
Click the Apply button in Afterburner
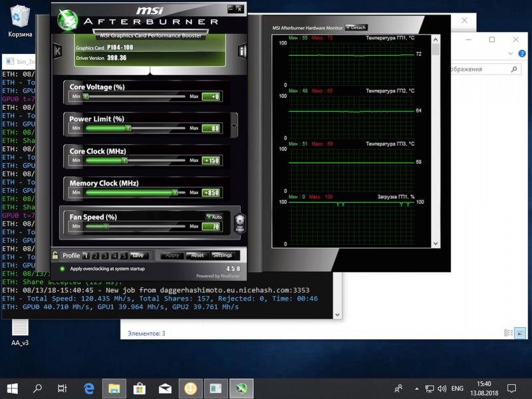click(172, 255)
